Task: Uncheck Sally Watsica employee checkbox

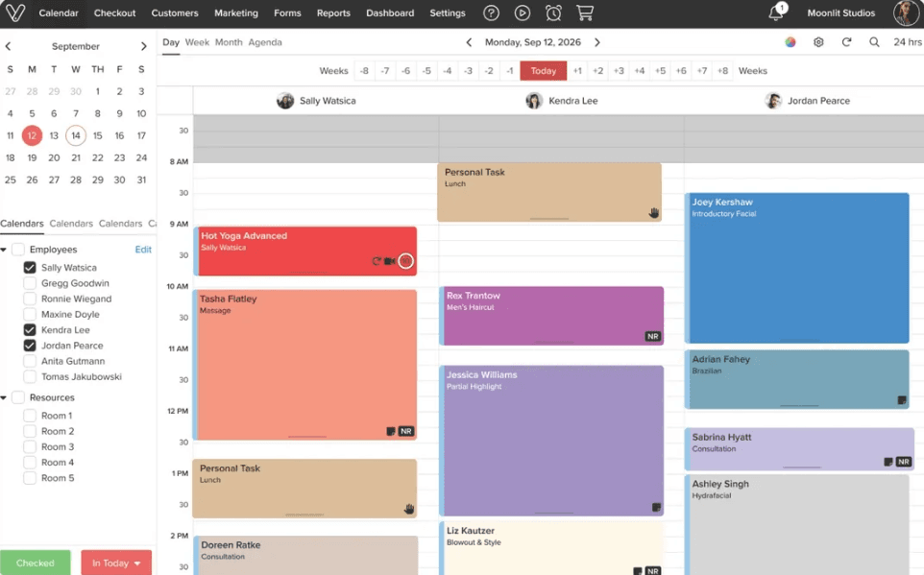Action: 30,268
